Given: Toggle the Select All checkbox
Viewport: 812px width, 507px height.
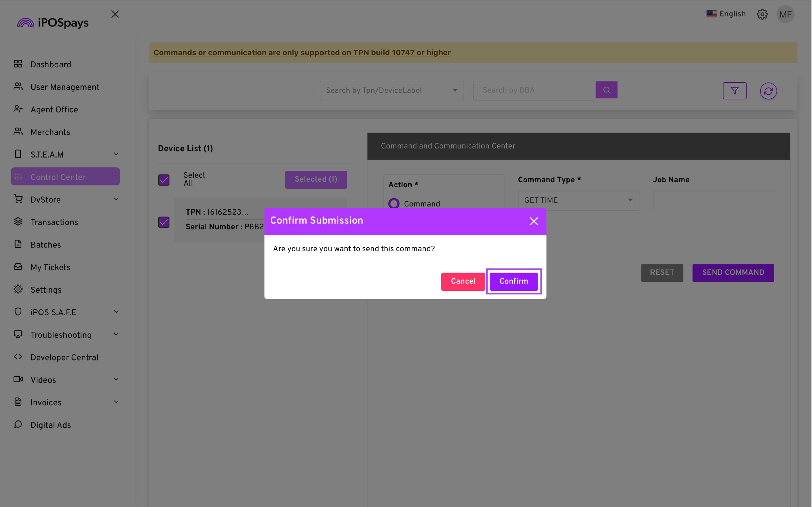Looking at the screenshot, I should point(164,180).
